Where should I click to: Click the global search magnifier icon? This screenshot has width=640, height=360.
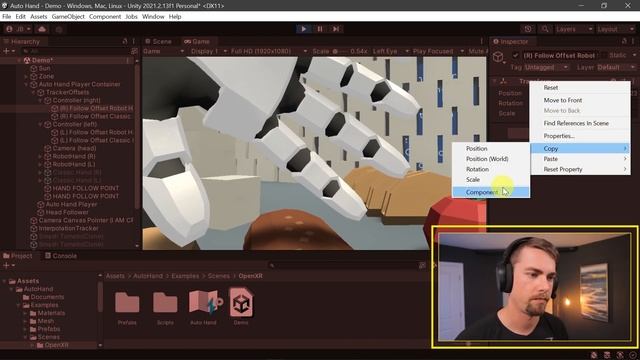(x=544, y=29)
